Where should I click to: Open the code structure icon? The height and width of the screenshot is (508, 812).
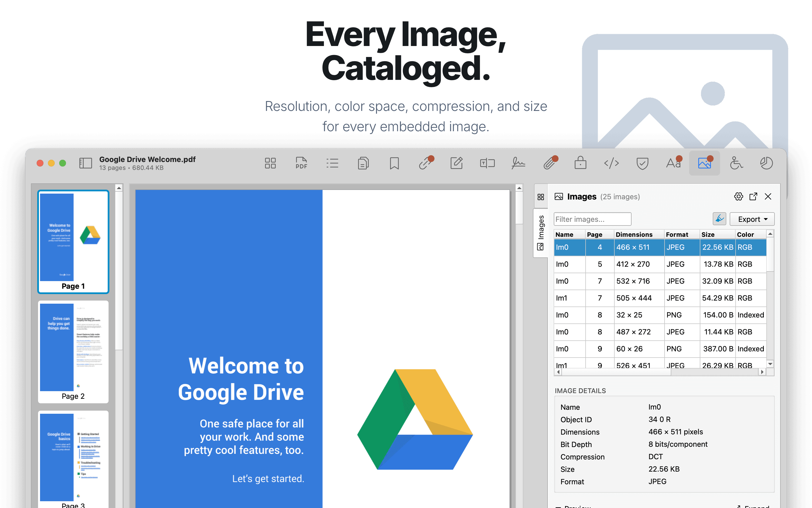coord(611,163)
